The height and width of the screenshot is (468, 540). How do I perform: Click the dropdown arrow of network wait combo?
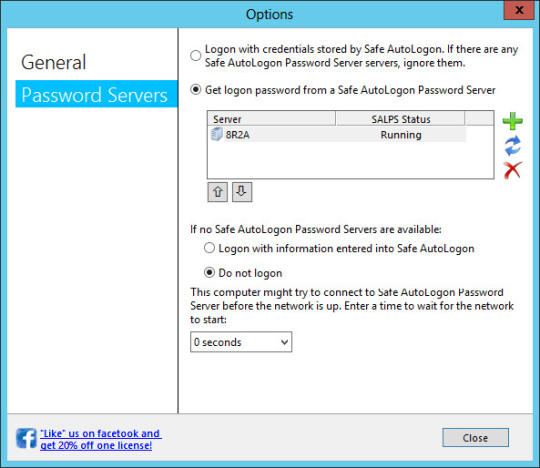point(284,342)
